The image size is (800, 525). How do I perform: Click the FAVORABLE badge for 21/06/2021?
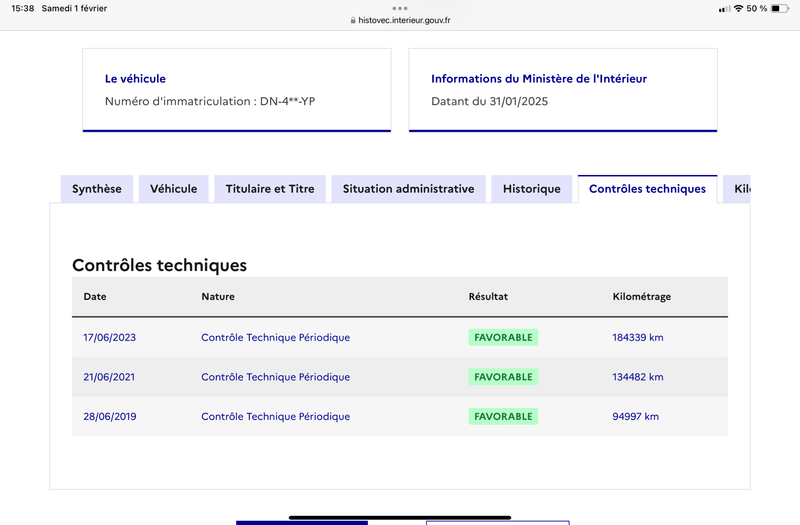tap(503, 377)
